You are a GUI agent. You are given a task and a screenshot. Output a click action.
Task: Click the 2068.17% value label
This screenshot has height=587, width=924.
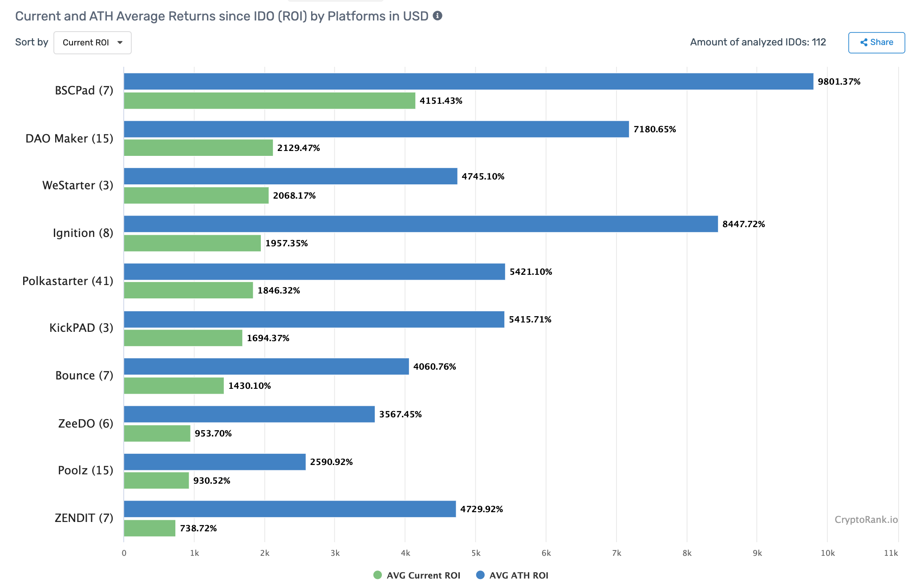click(x=294, y=196)
